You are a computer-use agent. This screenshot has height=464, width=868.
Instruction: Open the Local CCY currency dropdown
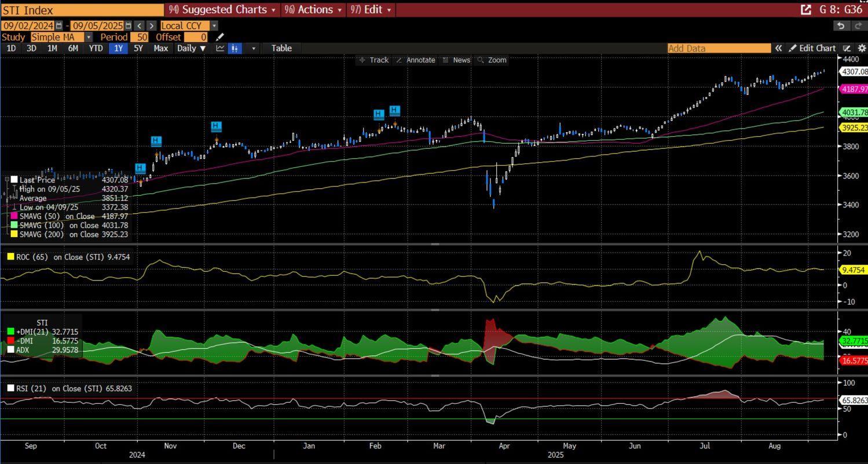click(x=214, y=25)
